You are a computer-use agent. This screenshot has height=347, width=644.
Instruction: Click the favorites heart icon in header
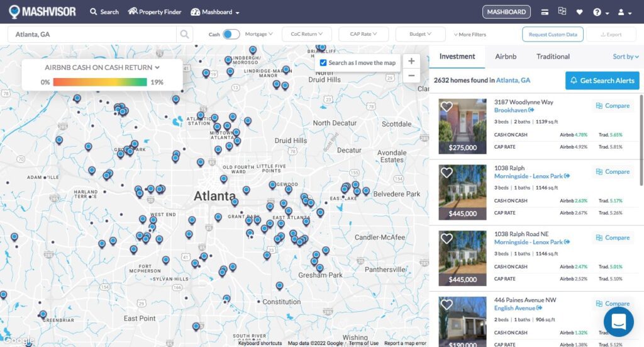pyautogui.click(x=579, y=12)
